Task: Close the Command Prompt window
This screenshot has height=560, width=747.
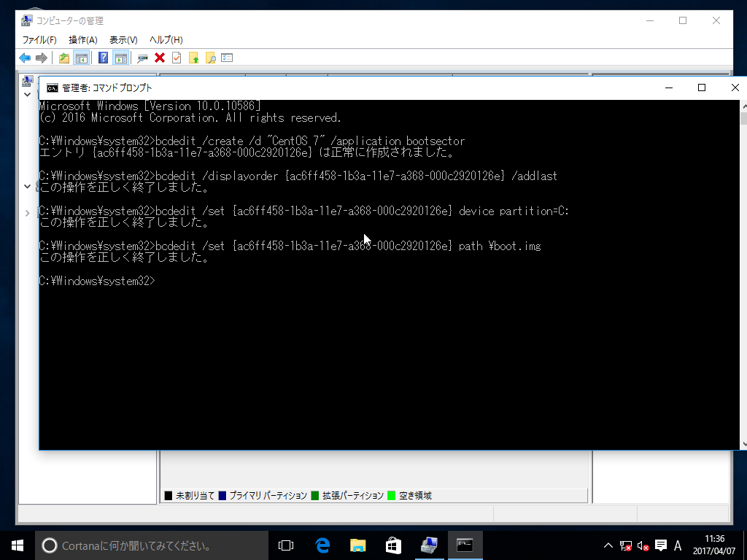Action: [735, 87]
